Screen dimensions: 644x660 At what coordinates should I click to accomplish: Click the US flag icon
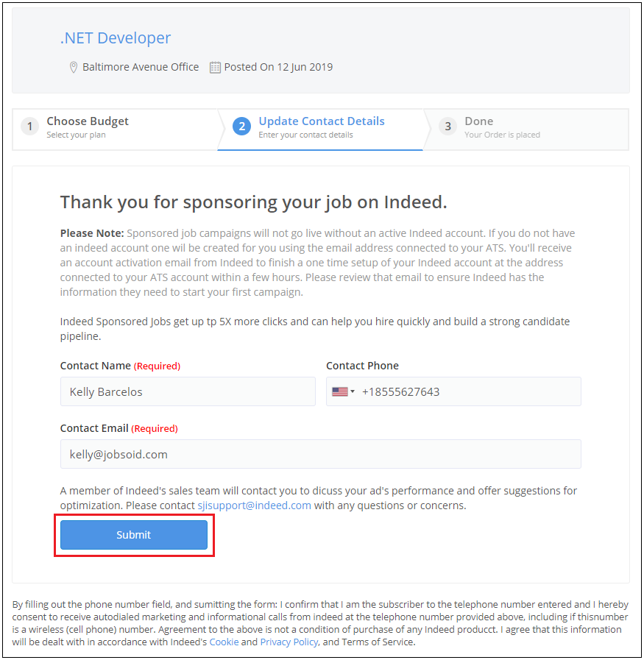(x=339, y=392)
